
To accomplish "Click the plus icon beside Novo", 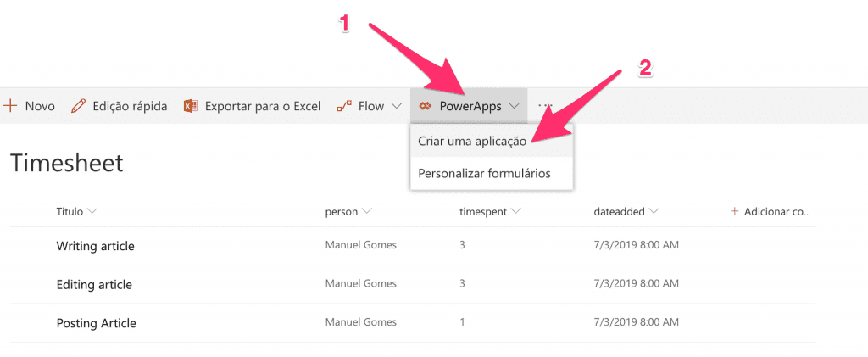I will coord(10,106).
